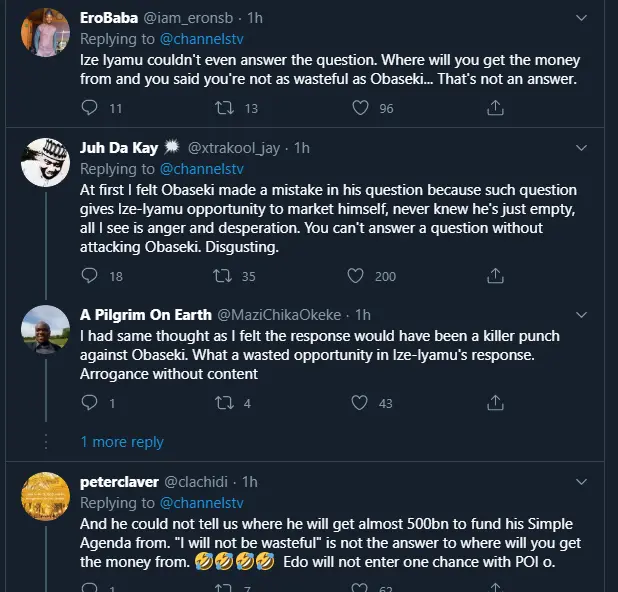Viewport: 618px width, 592px height.
Task: Reply to A Pilgrim On Earth's tweet
Action: 89,403
